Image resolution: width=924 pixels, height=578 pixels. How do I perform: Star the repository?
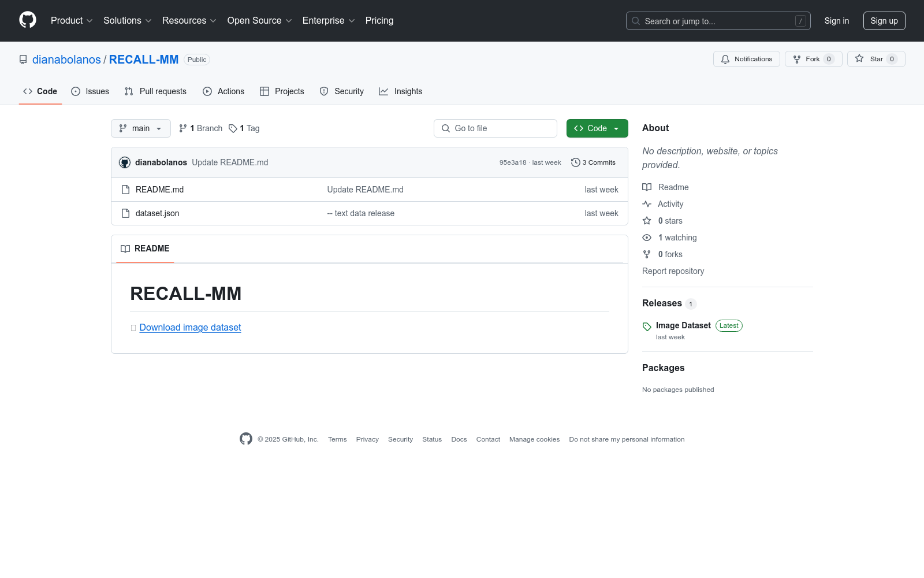[876, 59]
